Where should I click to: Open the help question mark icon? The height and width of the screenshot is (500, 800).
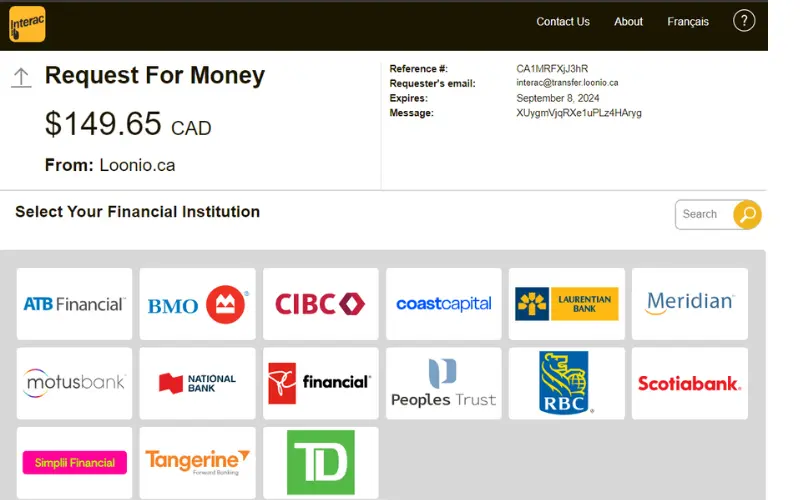[x=744, y=21]
